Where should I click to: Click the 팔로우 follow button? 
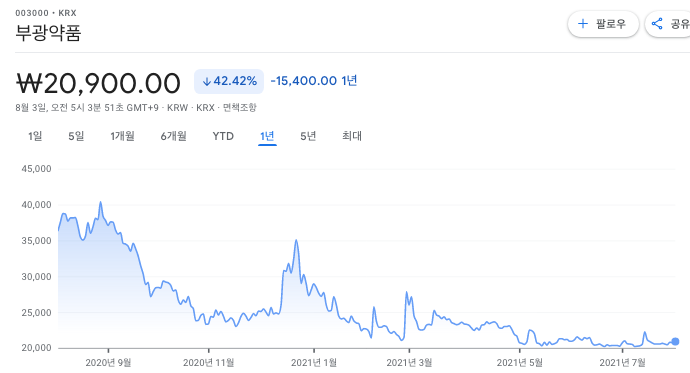(603, 24)
